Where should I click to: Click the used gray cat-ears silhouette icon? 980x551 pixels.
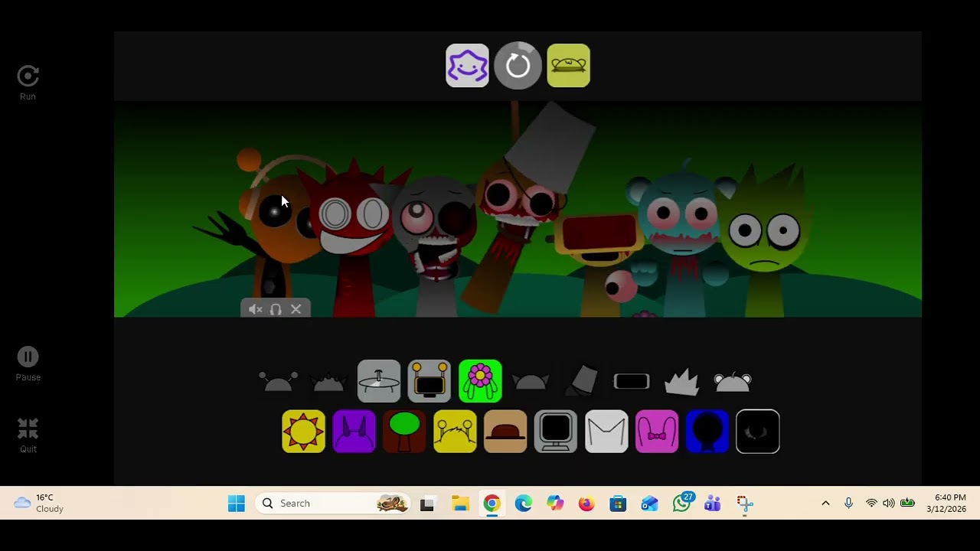click(531, 381)
